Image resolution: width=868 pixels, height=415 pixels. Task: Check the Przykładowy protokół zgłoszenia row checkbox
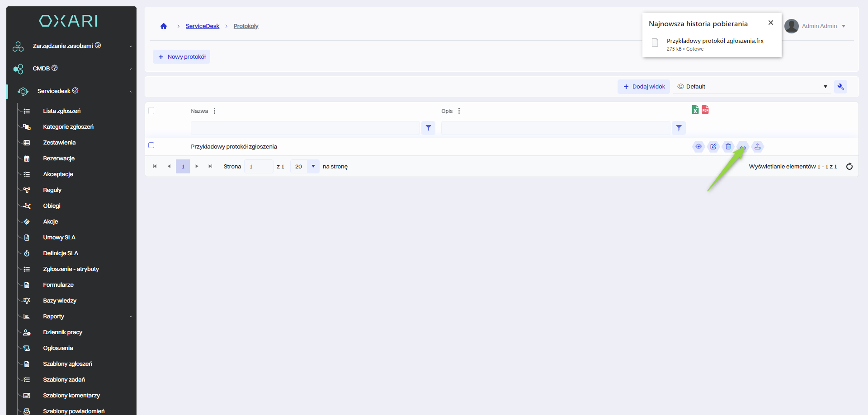(151, 145)
